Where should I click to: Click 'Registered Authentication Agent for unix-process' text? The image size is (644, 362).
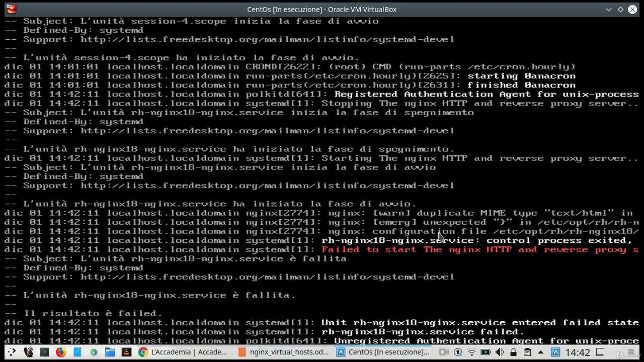tap(487, 95)
